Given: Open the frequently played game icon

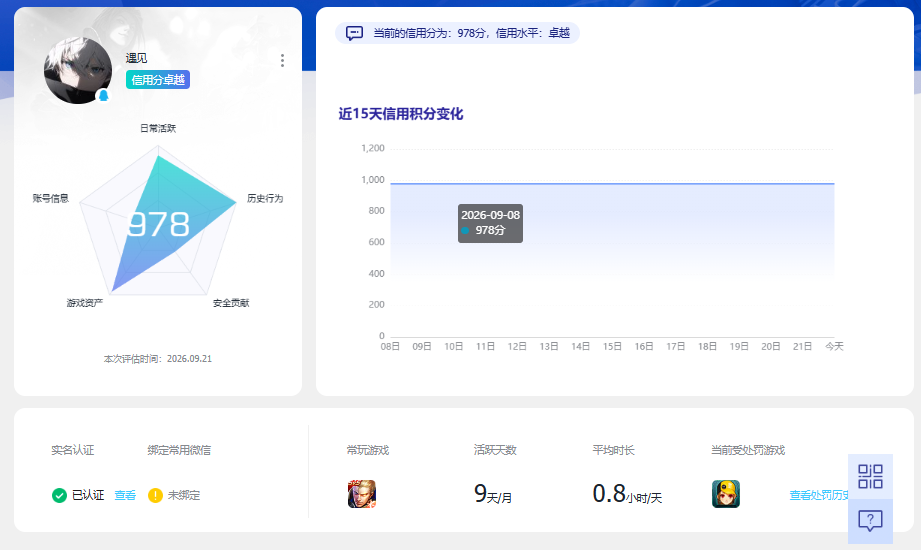Looking at the screenshot, I should click(x=362, y=494).
